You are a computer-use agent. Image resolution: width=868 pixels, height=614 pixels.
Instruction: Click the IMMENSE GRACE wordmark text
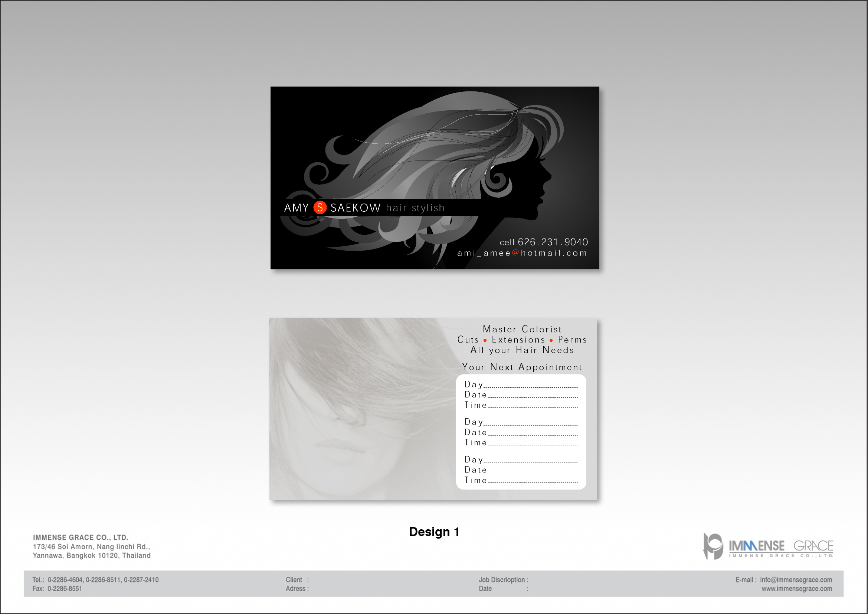[x=781, y=546]
